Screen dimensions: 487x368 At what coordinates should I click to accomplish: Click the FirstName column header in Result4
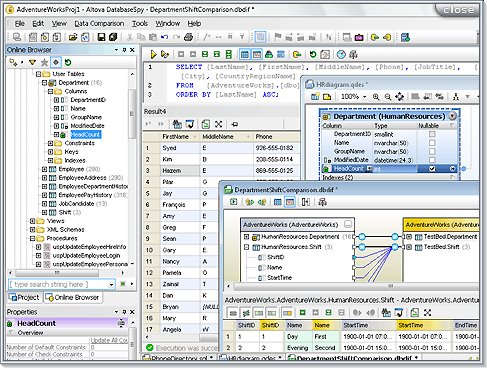pos(179,137)
